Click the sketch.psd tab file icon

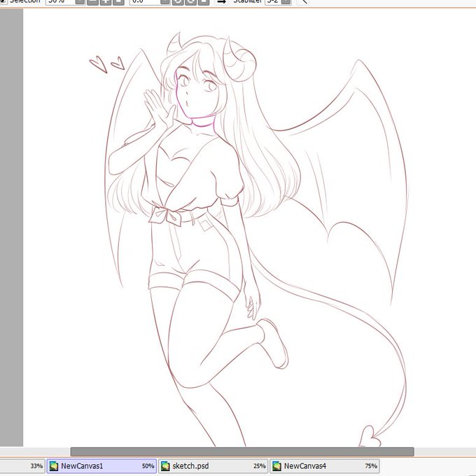[x=165, y=466]
